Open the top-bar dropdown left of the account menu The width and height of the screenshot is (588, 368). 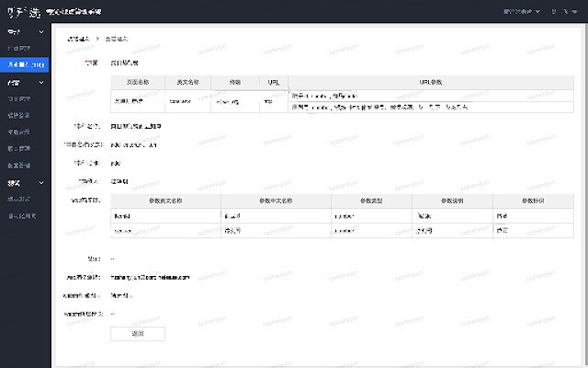[522, 12]
